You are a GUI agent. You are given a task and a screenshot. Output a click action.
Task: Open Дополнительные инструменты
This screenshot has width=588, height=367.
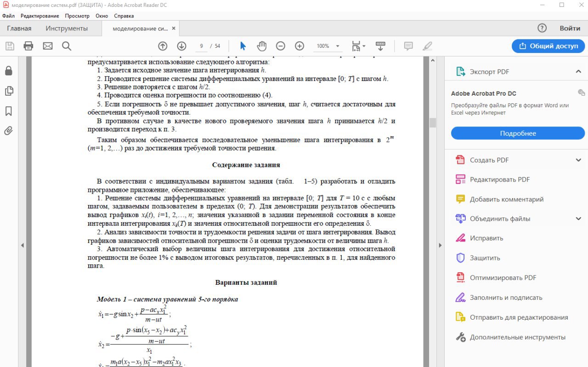pyautogui.click(x=517, y=337)
